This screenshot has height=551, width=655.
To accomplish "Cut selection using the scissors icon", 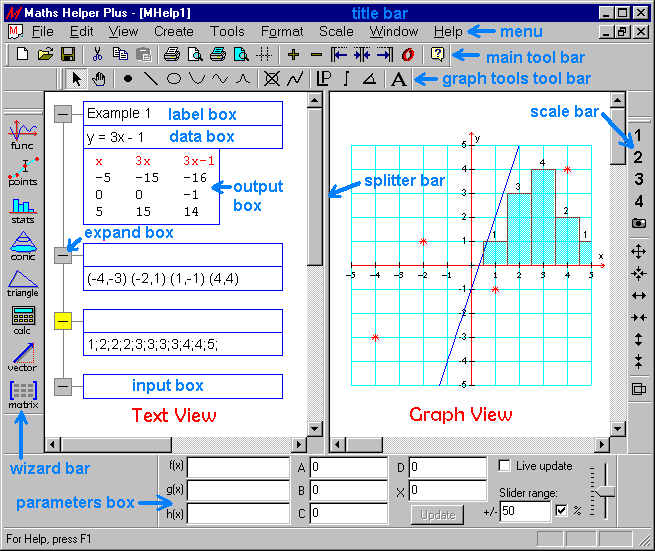I will point(97,54).
